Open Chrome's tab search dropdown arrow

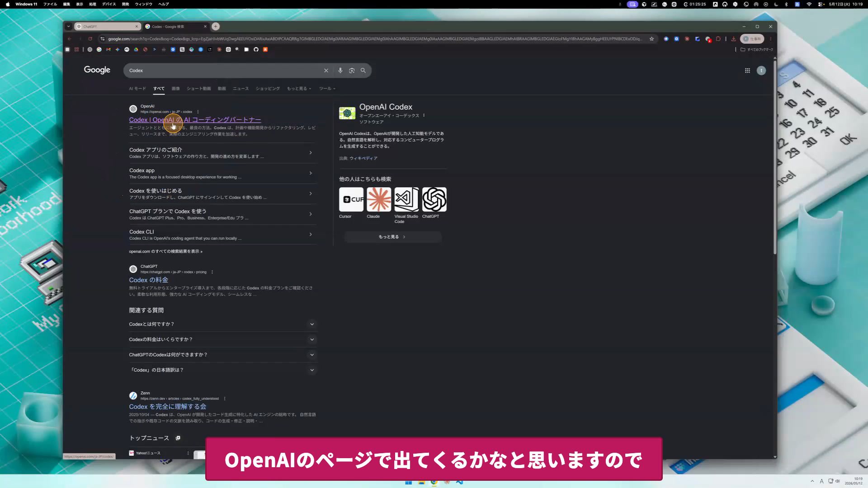(x=68, y=26)
